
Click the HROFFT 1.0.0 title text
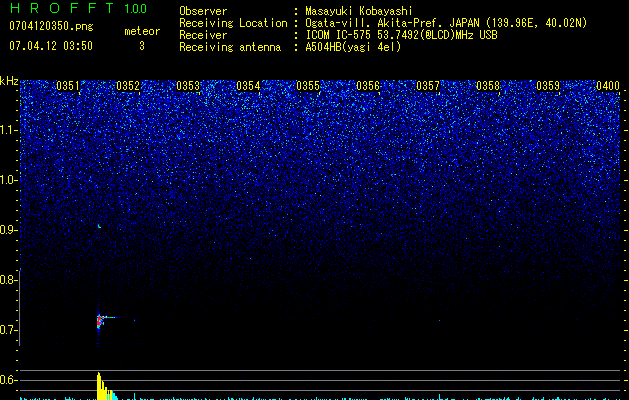tap(79, 8)
